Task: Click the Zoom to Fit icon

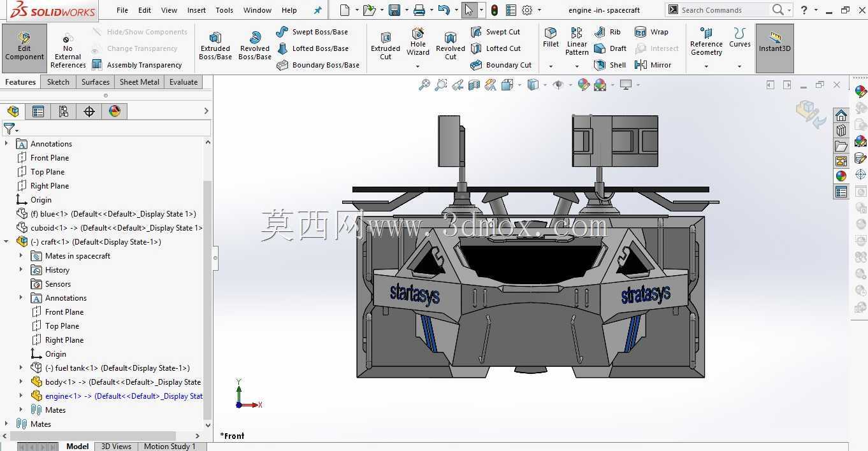Action: tap(424, 85)
